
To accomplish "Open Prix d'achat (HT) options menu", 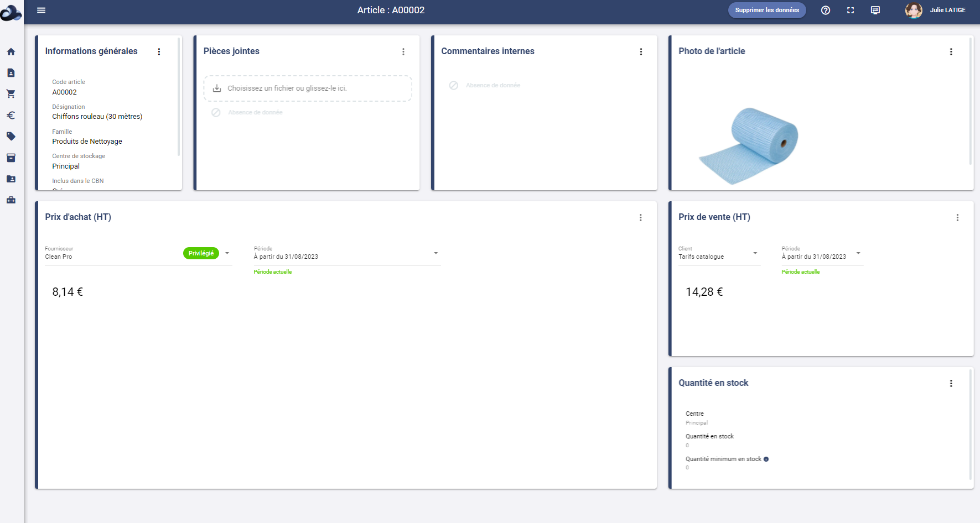I will [641, 217].
